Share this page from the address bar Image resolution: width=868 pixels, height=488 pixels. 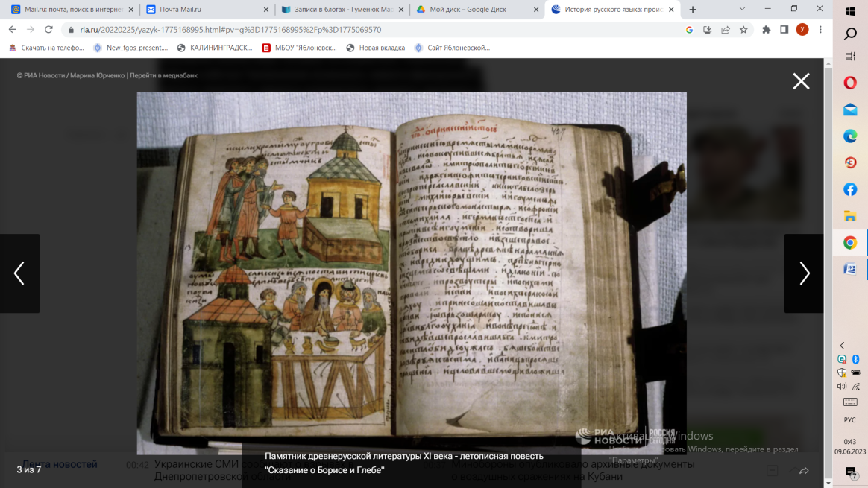click(x=725, y=30)
